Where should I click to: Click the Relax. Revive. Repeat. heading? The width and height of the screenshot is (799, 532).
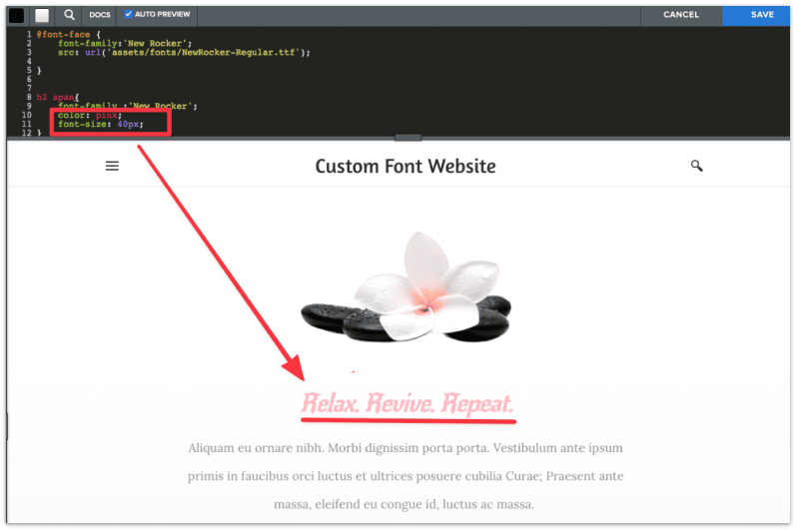[407, 404]
